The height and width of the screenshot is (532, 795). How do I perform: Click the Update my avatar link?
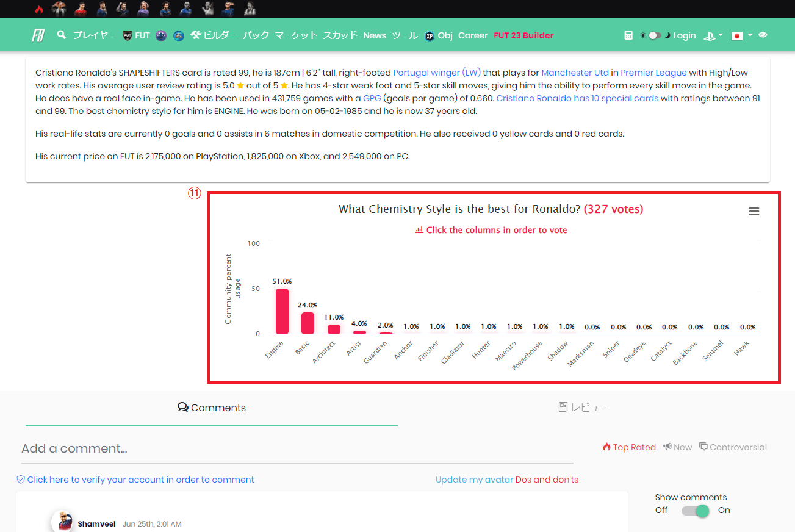(x=474, y=480)
